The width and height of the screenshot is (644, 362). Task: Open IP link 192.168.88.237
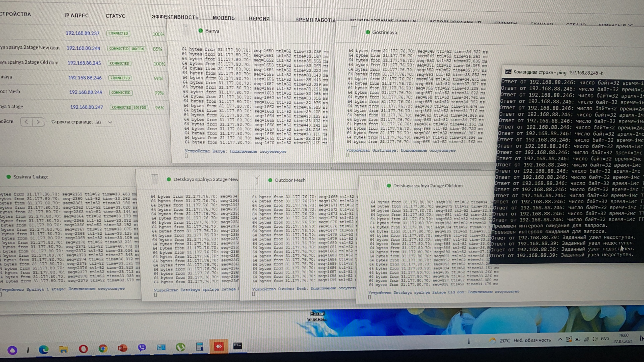83,33
